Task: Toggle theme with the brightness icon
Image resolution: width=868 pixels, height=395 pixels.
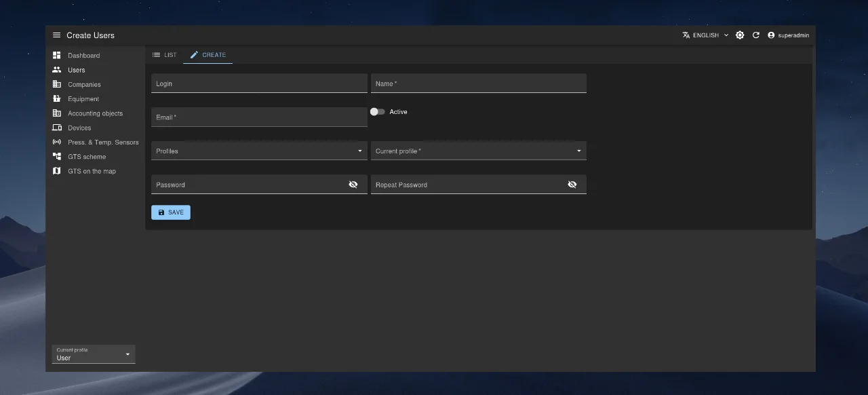Action: (x=740, y=35)
